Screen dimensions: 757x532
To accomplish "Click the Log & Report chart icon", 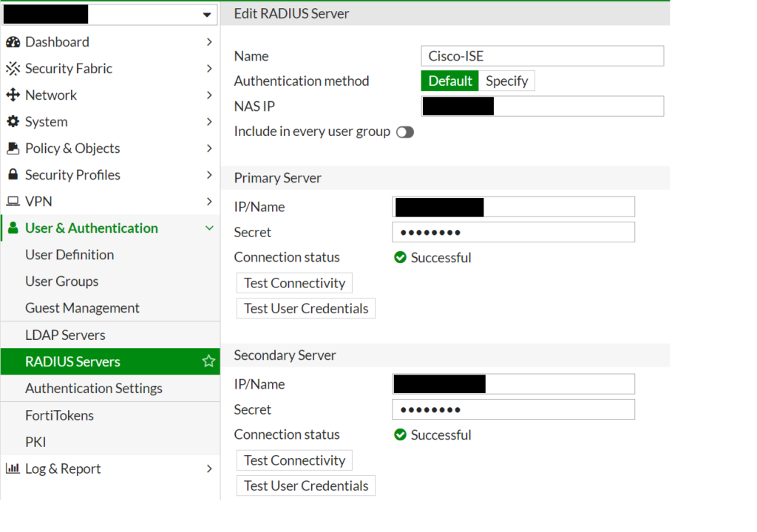I will (13, 468).
